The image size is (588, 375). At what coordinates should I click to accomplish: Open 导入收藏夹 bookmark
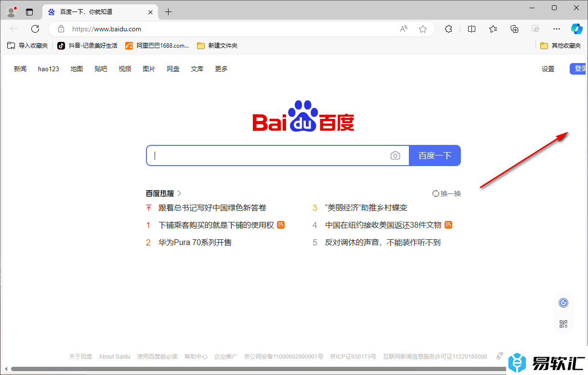[27, 46]
